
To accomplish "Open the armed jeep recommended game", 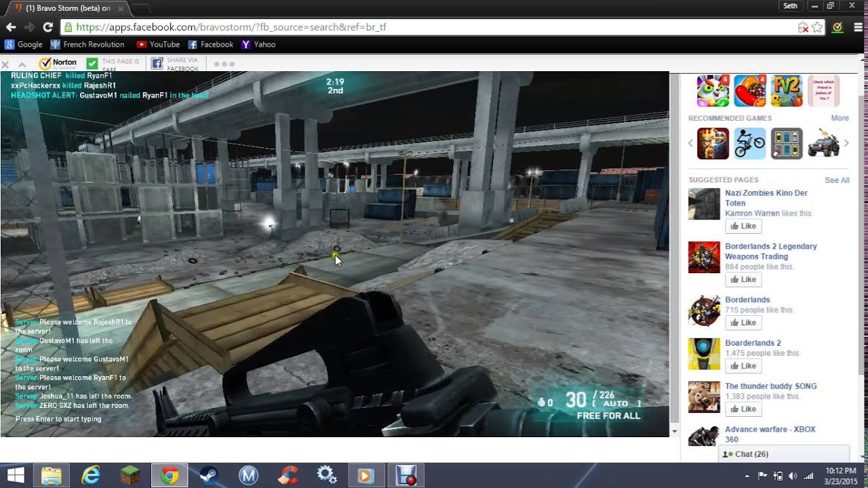I will click(x=823, y=143).
